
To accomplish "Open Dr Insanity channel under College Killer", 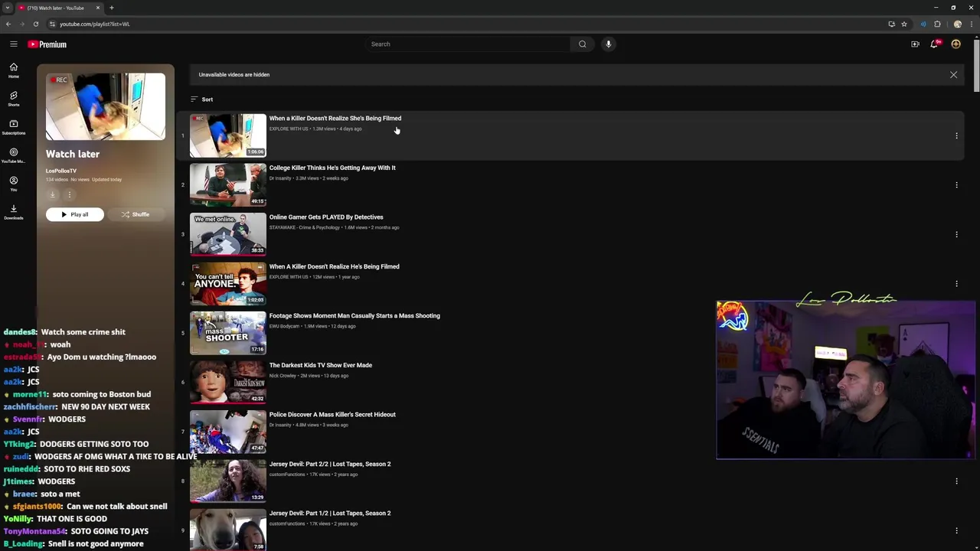I will pos(280,178).
